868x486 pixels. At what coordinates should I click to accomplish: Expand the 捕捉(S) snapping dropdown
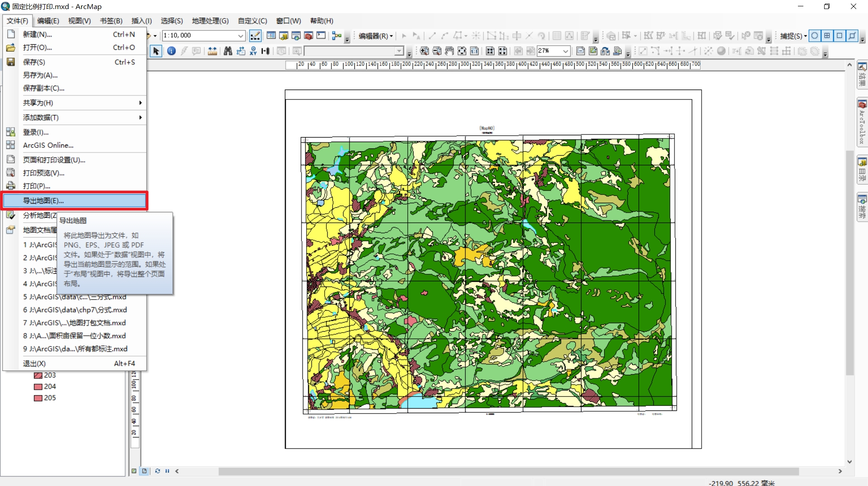793,36
